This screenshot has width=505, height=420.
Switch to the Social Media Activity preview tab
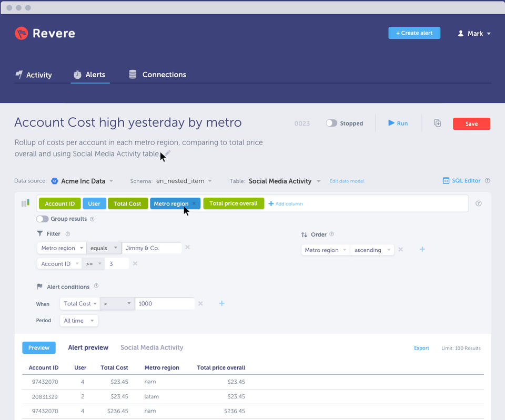[151, 347]
